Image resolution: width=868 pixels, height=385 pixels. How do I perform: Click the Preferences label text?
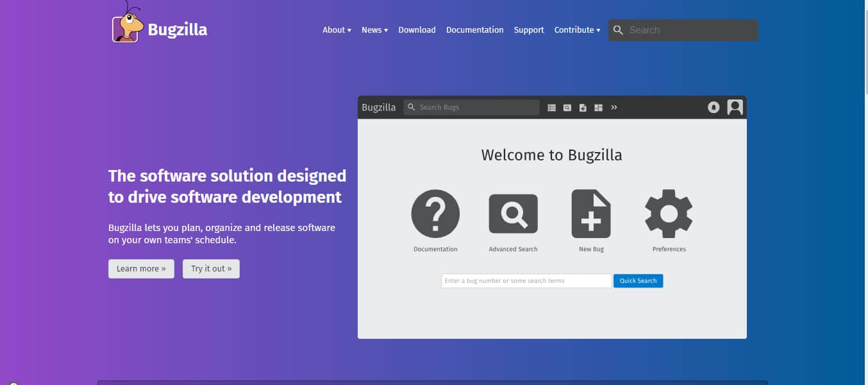pos(669,249)
